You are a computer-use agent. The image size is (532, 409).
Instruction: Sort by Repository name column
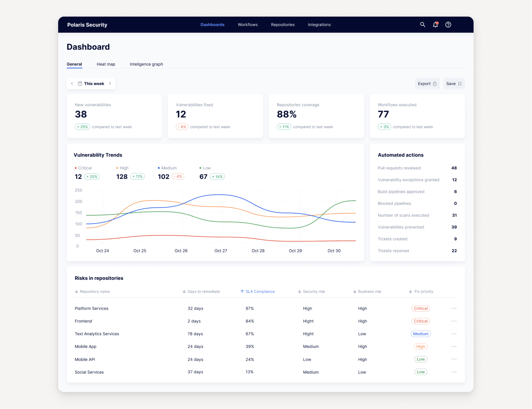click(x=92, y=291)
